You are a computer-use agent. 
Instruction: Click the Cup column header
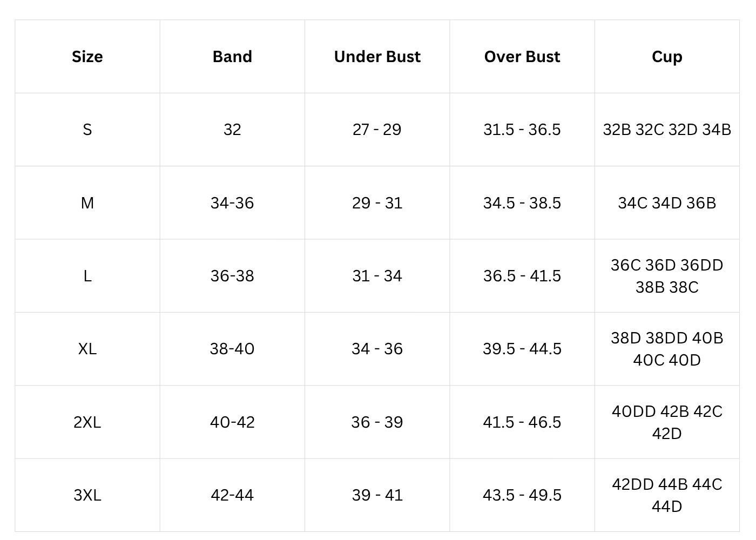click(667, 57)
